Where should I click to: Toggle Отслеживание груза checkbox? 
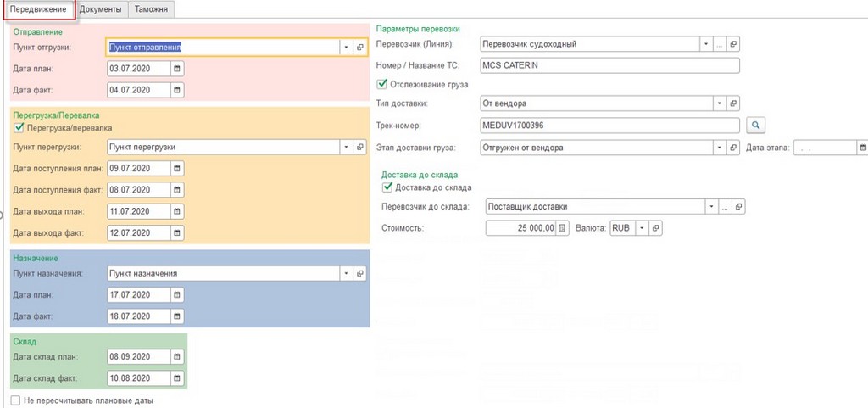pos(381,84)
